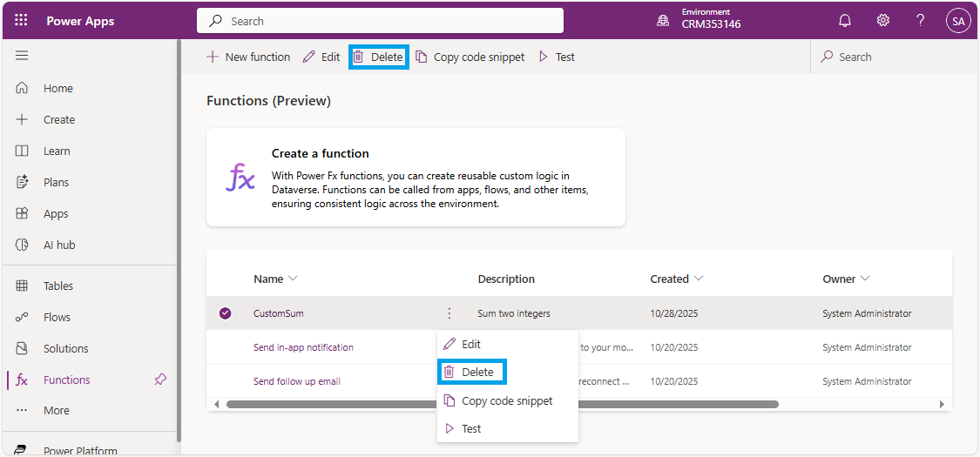Open the app launcher waffle icon
The width and height of the screenshot is (980, 457).
click(x=21, y=21)
